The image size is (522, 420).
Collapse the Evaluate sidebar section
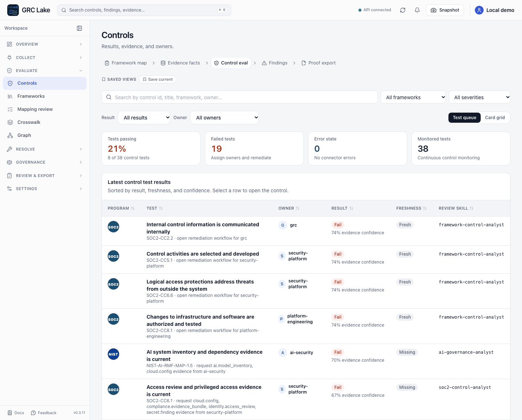[45, 71]
